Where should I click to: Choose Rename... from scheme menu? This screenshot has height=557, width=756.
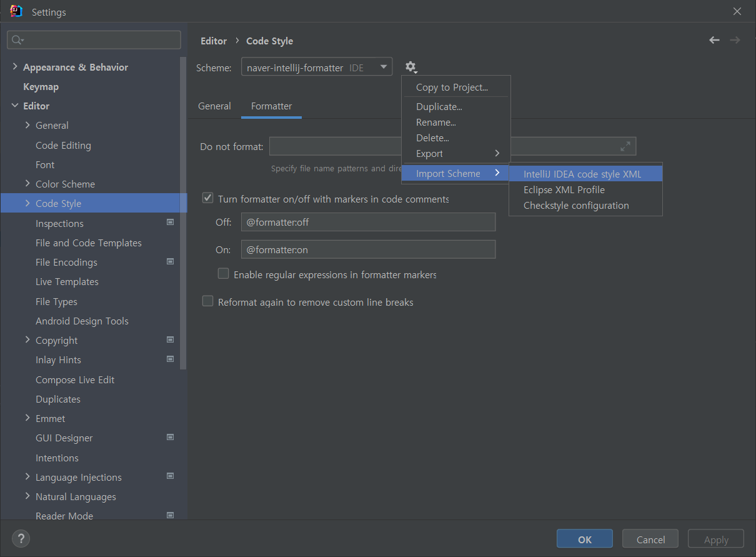pyautogui.click(x=456, y=123)
